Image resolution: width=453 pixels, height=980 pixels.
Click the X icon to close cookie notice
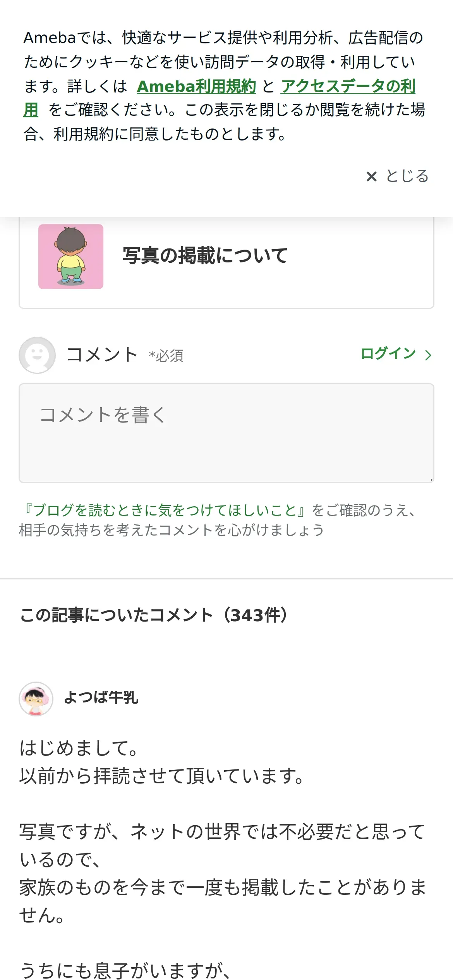coord(371,176)
